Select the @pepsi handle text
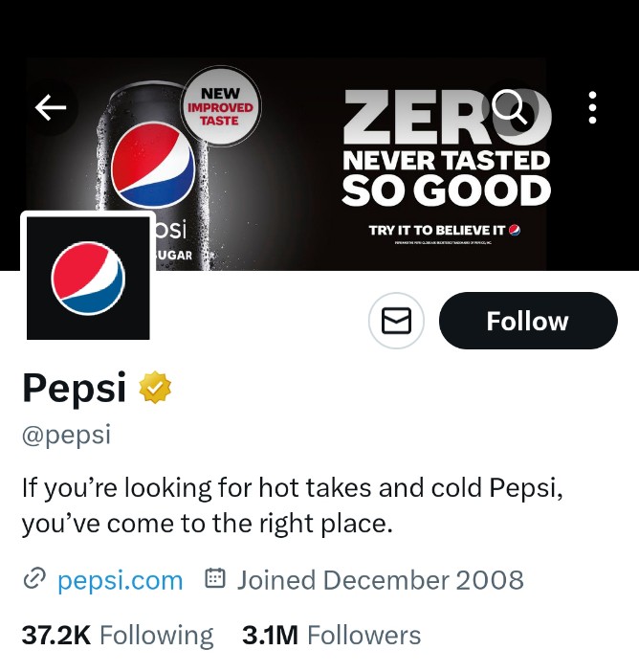This screenshot has width=639, height=672. [66, 435]
